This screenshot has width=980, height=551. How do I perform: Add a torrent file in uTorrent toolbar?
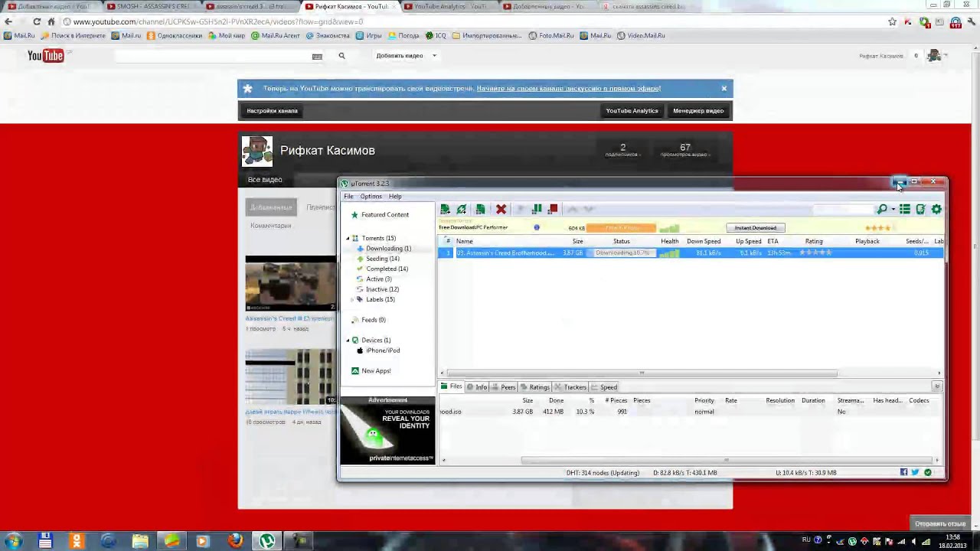[445, 209]
